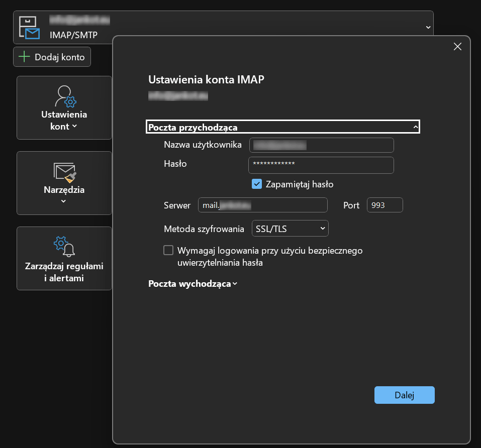The image size is (481, 448).
Task: Open the account selector dropdown arrow
Action: click(428, 27)
